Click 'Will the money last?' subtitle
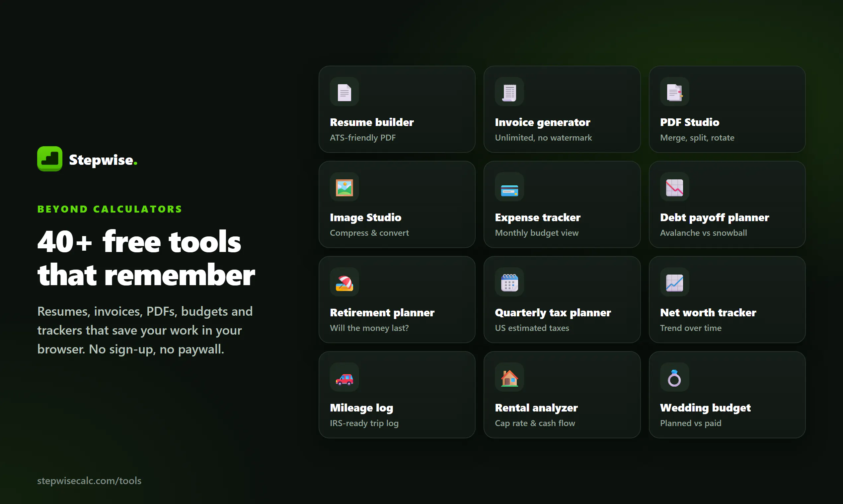The image size is (843, 504). (369, 328)
